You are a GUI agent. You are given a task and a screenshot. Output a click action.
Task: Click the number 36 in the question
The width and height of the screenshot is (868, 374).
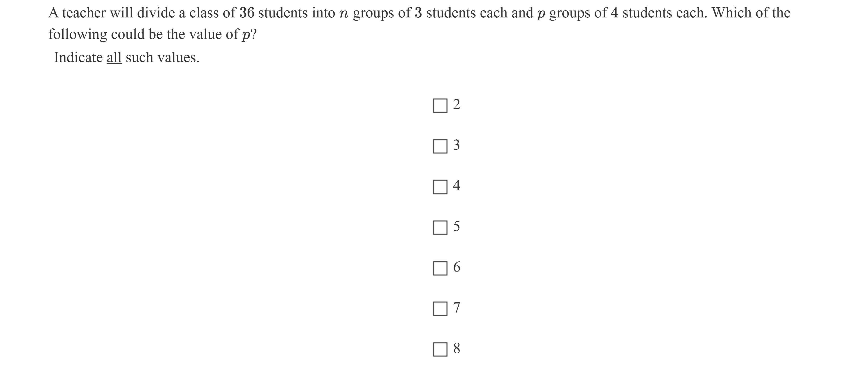click(247, 13)
